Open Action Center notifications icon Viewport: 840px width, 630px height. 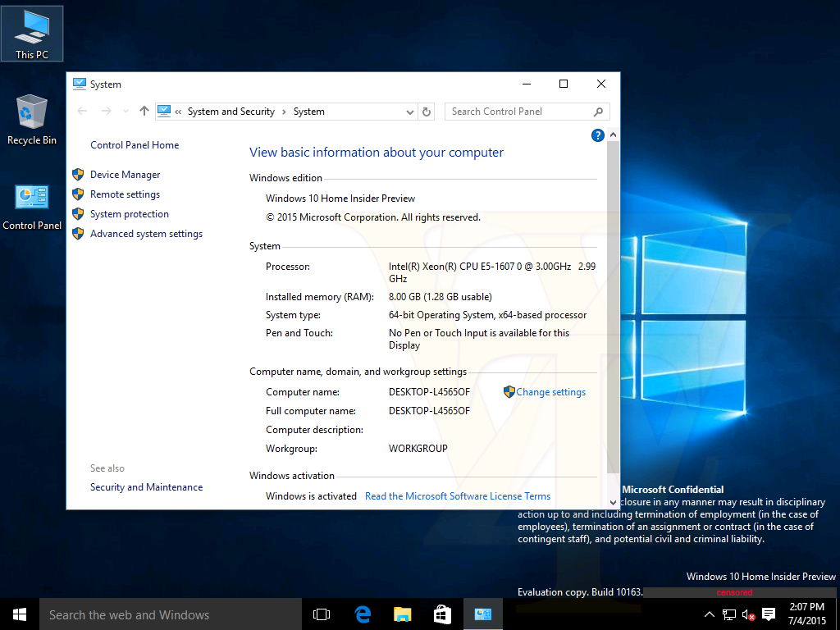(x=769, y=614)
